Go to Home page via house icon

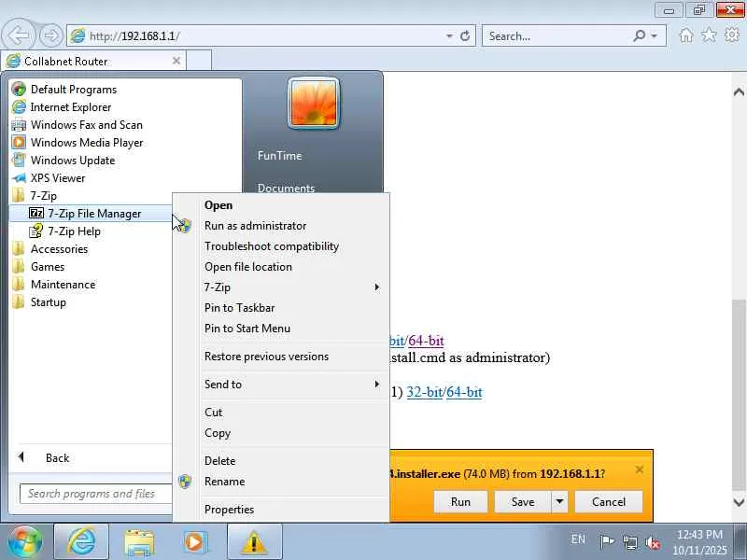(x=686, y=35)
